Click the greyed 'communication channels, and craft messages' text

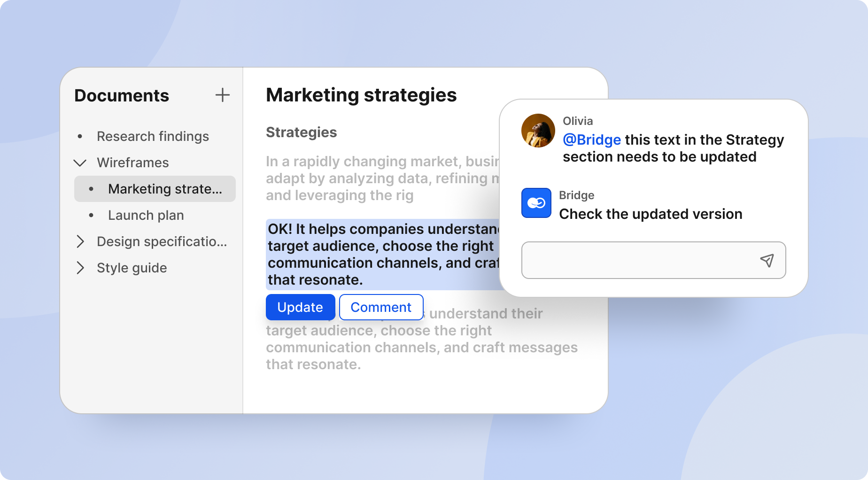coord(422,348)
